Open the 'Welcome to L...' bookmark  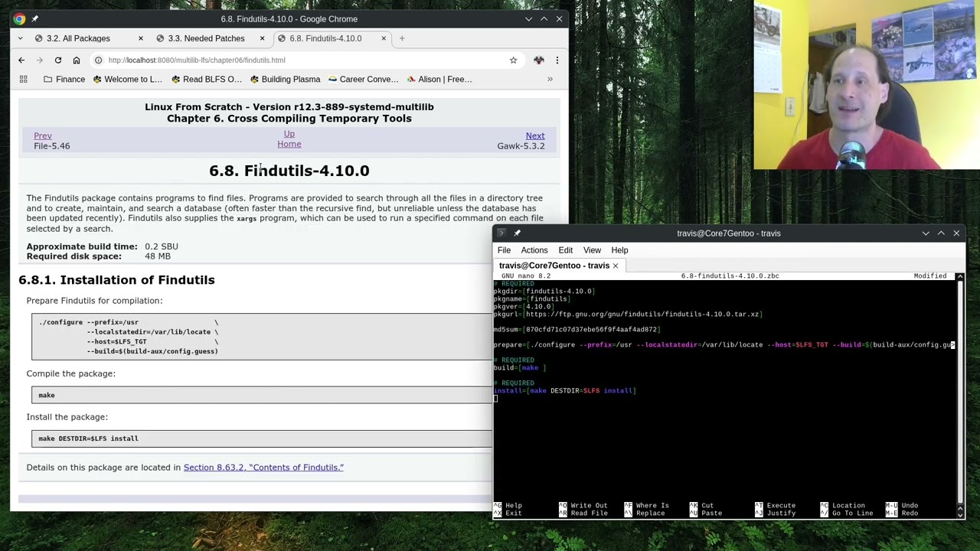tap(126, 79)
